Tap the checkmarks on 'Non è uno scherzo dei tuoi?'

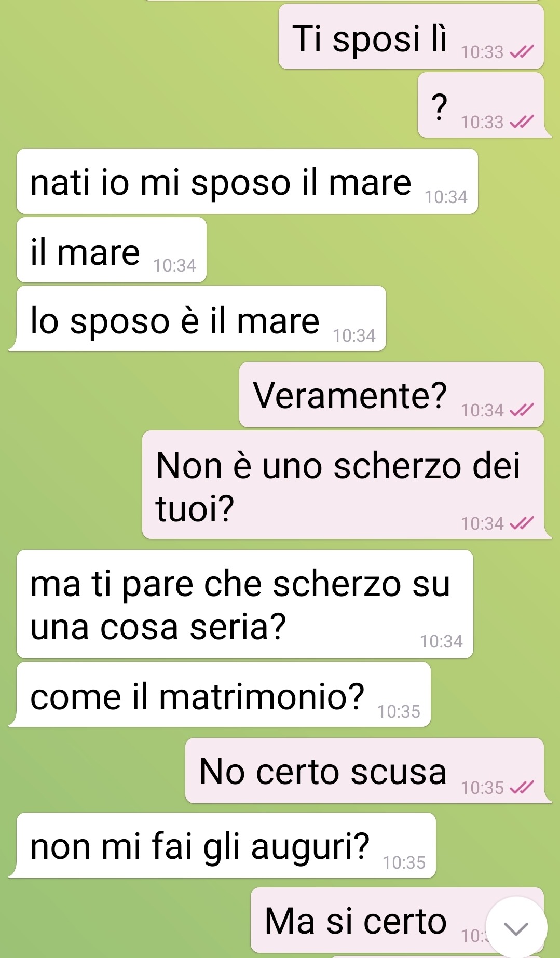(521, 523)
